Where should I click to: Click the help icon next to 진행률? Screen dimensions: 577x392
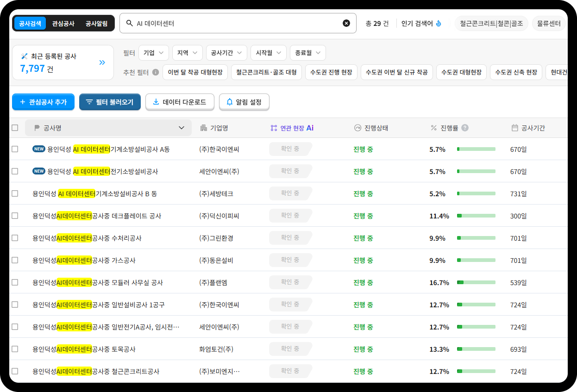coord(465,128)
